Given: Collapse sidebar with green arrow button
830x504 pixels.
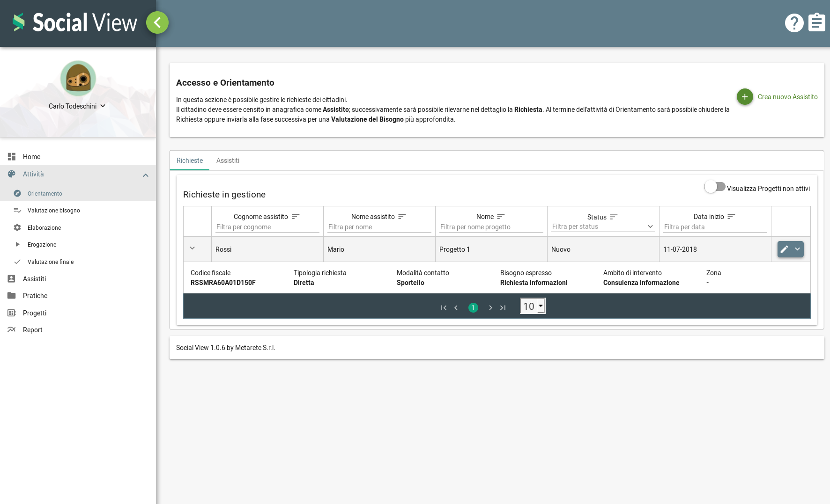Looking at the screenshot, I should pos(157,22).
